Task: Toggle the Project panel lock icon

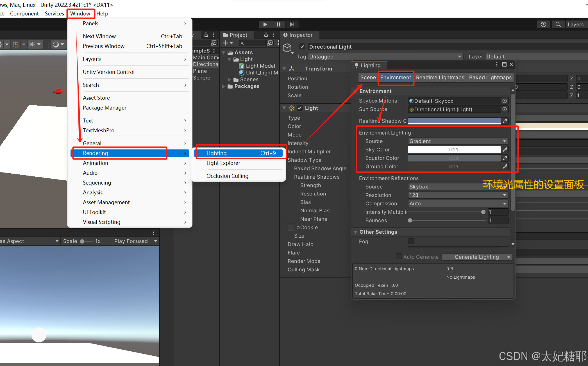Action: point(266,35)
